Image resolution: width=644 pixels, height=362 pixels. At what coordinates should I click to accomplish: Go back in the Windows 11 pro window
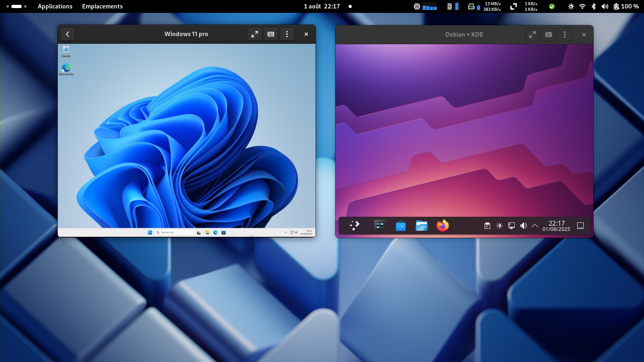click(68, 34)
